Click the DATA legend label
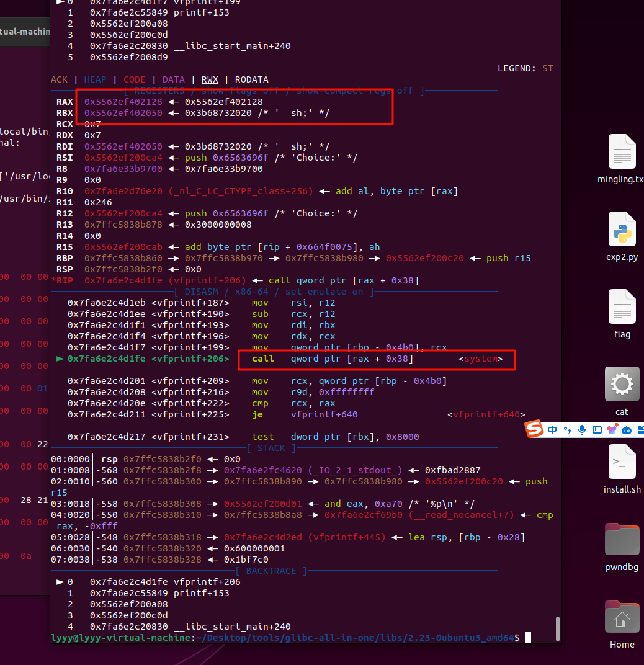 coord(174,79)
